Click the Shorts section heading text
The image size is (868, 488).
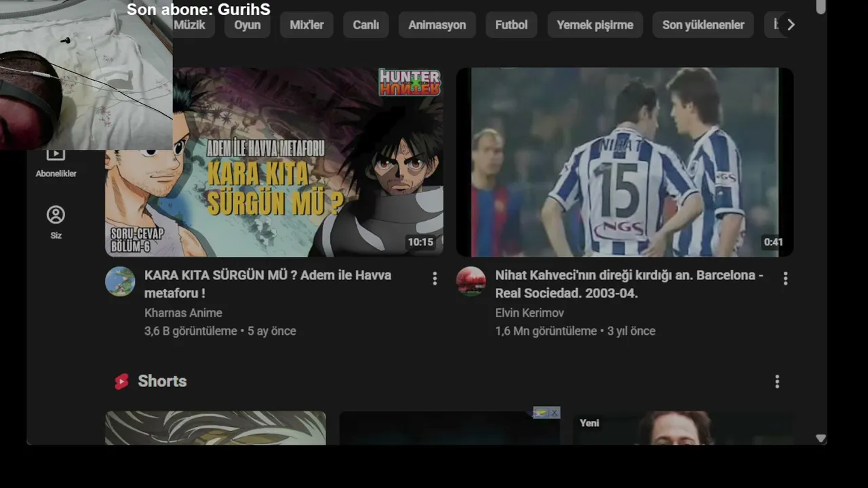click(x=162, y=382)
